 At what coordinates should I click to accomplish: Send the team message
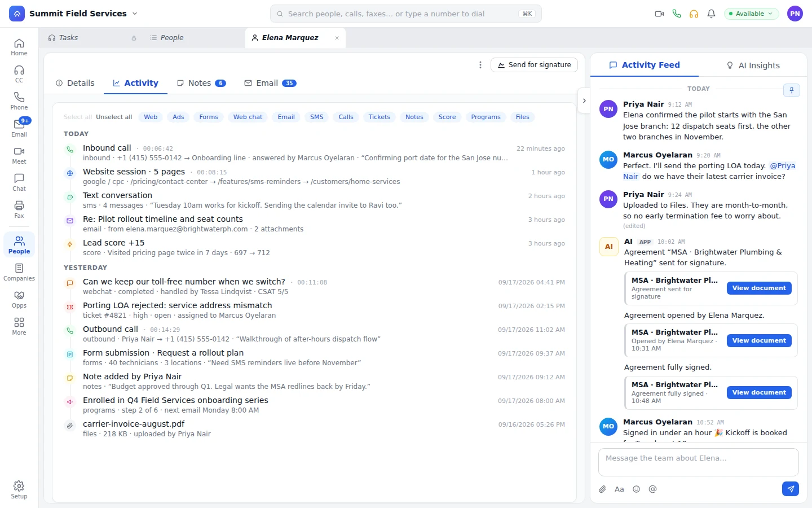791,489
